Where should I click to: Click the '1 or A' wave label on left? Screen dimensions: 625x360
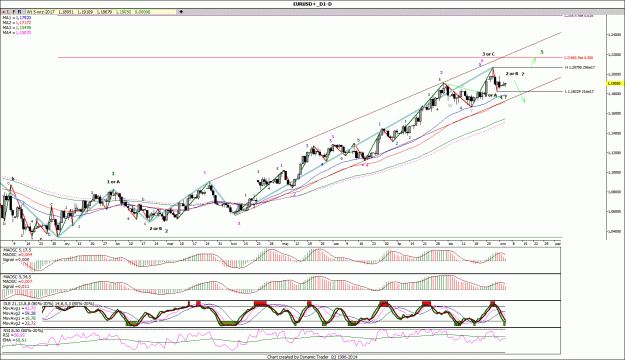coord(113,182)
